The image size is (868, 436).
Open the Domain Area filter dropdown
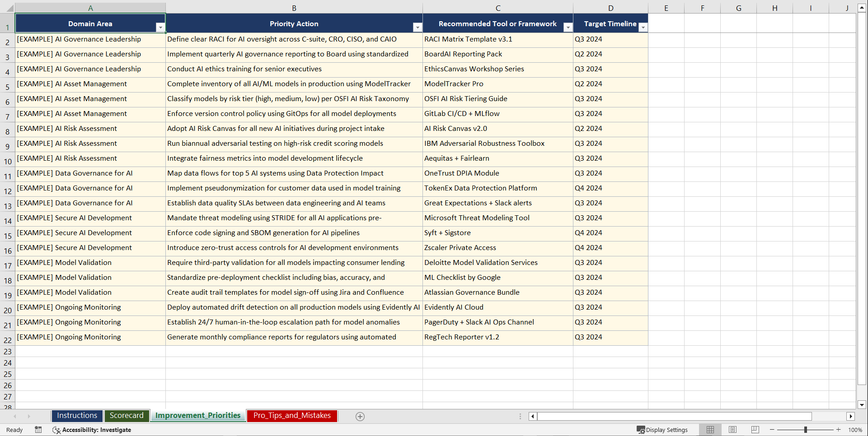click(160, 28)
